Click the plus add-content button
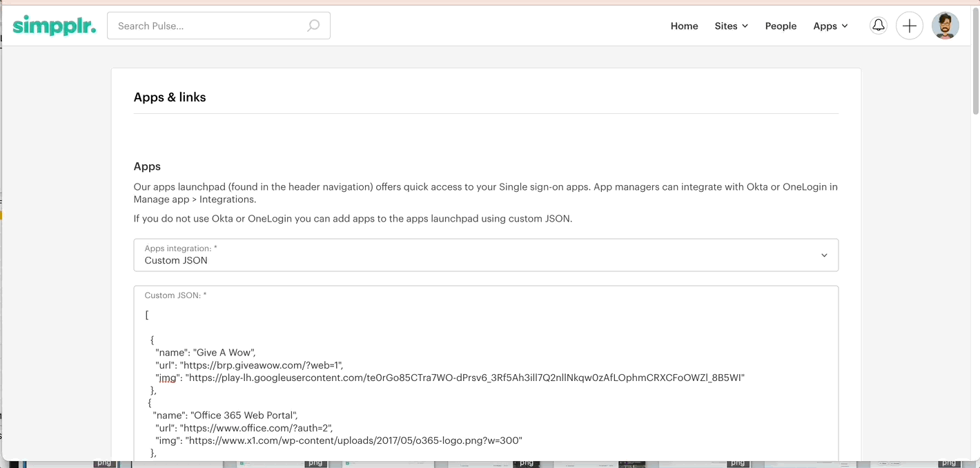980x468 pixels. pyautogui.click(x=910, y=26)
